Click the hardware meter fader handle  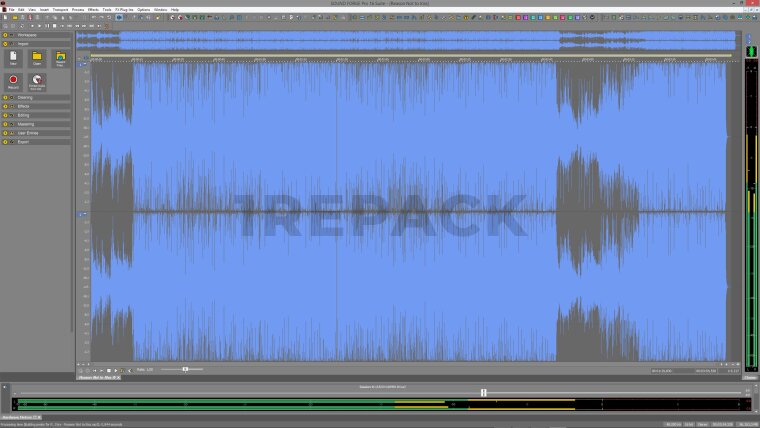point(483,393)
